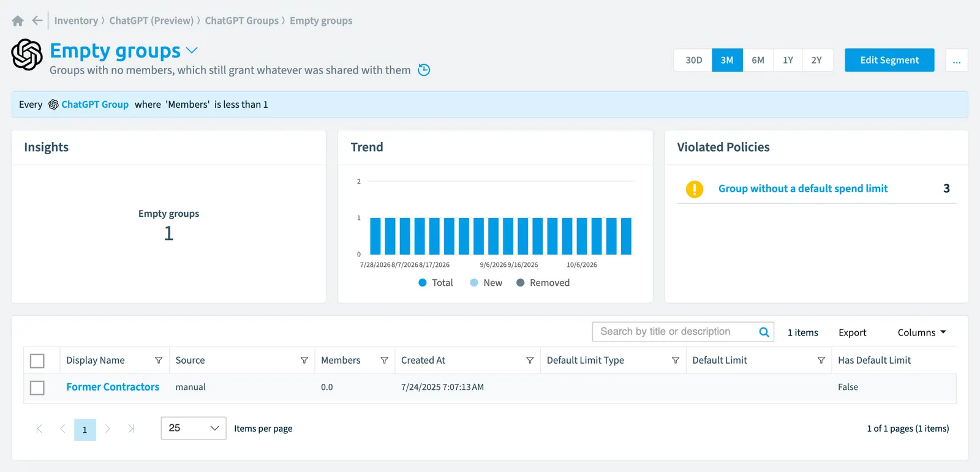Open the more options ellipsis menu
980x472 pixels.
(x=957, y=60)
